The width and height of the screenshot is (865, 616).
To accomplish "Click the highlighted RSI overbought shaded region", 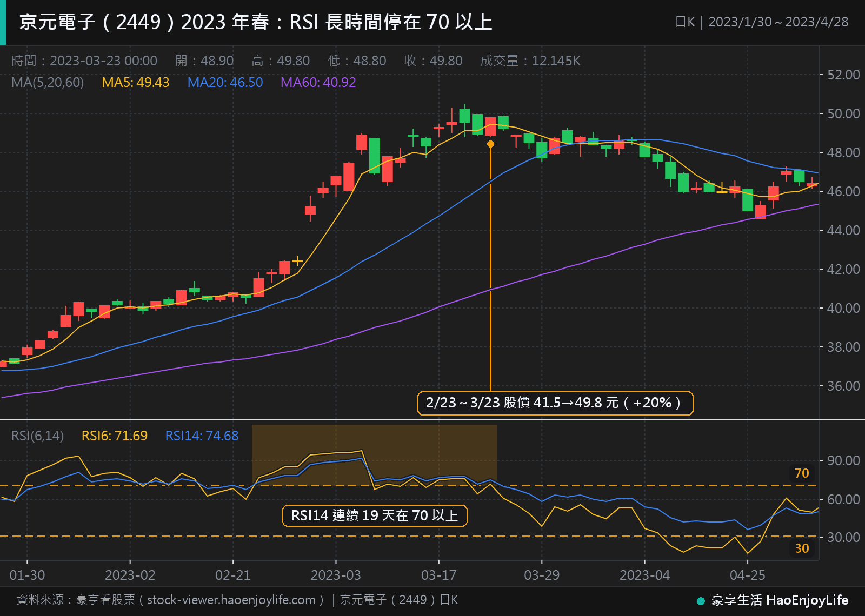I will [375, 455].
